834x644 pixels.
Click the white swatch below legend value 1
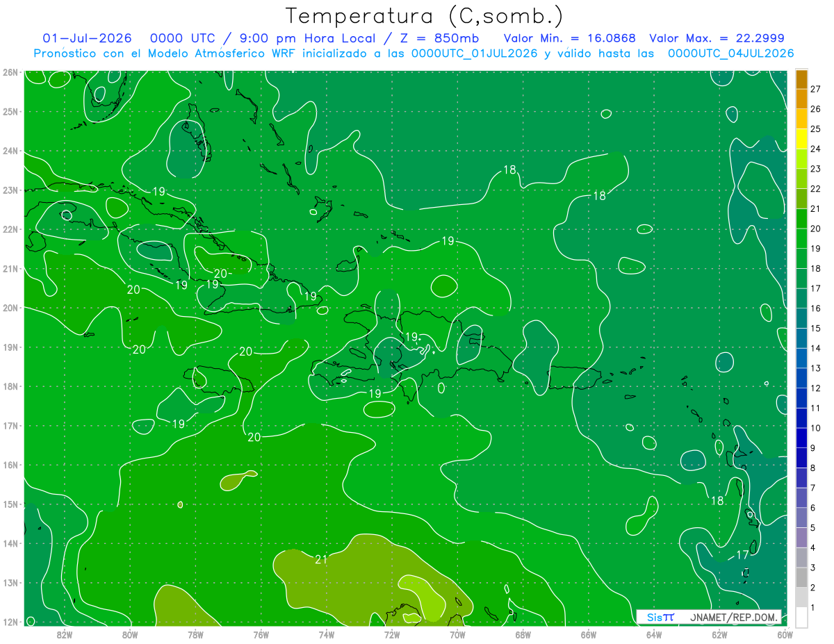[x=801, y=617]
